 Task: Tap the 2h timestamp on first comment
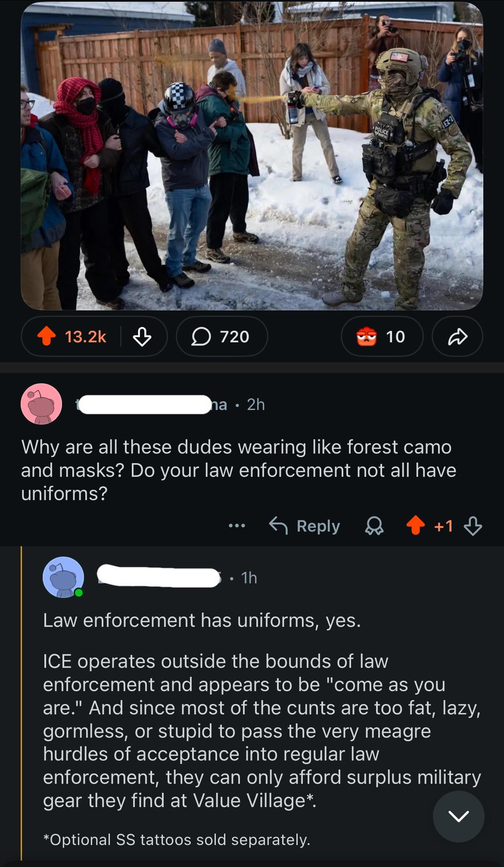click(256, 404)
